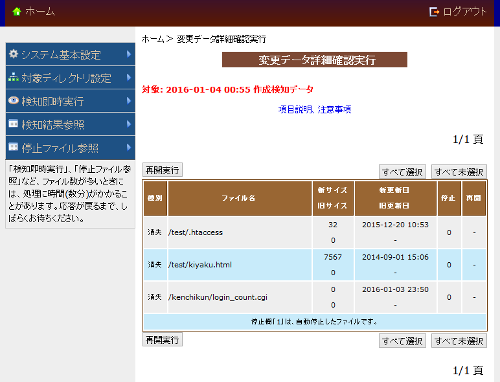Open the 検知結果参照 menu
The width and height of the screenshot is (500, 382).
click(70, 124)
